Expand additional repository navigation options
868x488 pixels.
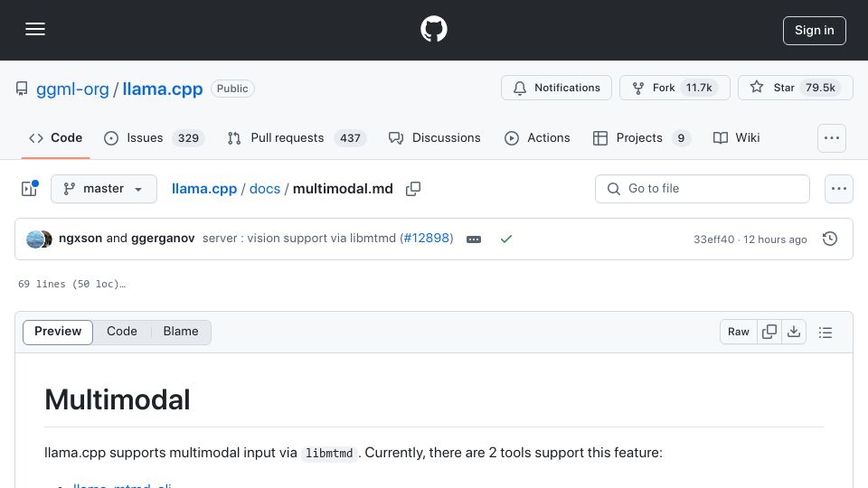(x=832, y=137)
